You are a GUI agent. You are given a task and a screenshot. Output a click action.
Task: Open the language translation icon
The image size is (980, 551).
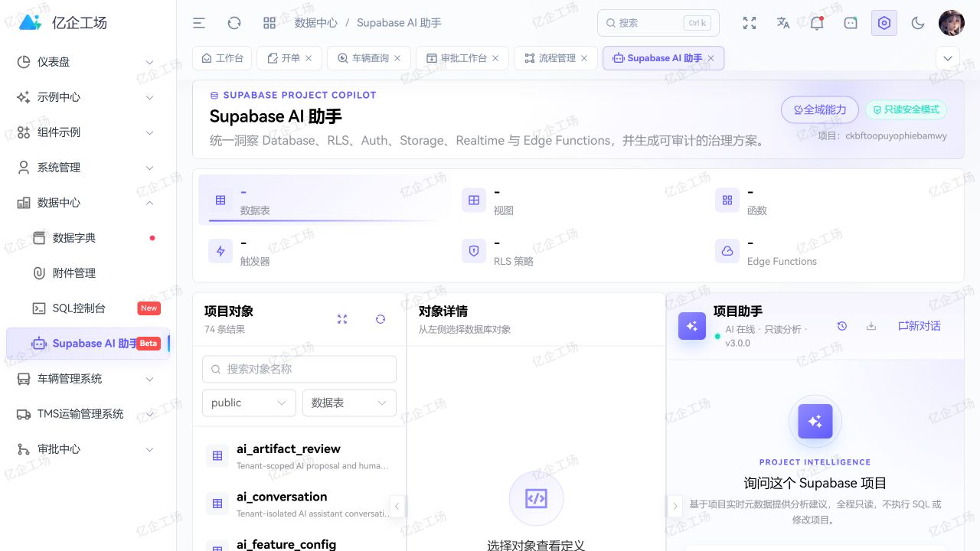pyautogui.click(x=783, y=23)
